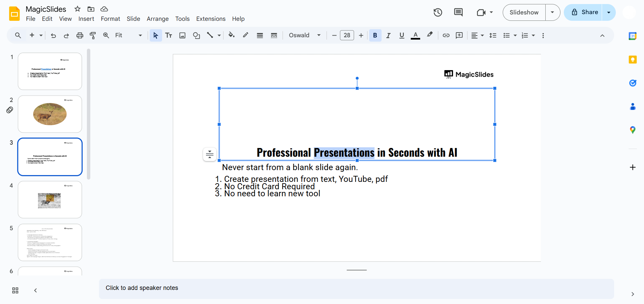Print the presentation
This screenshot has height=304, width=644.
(80, 35)
